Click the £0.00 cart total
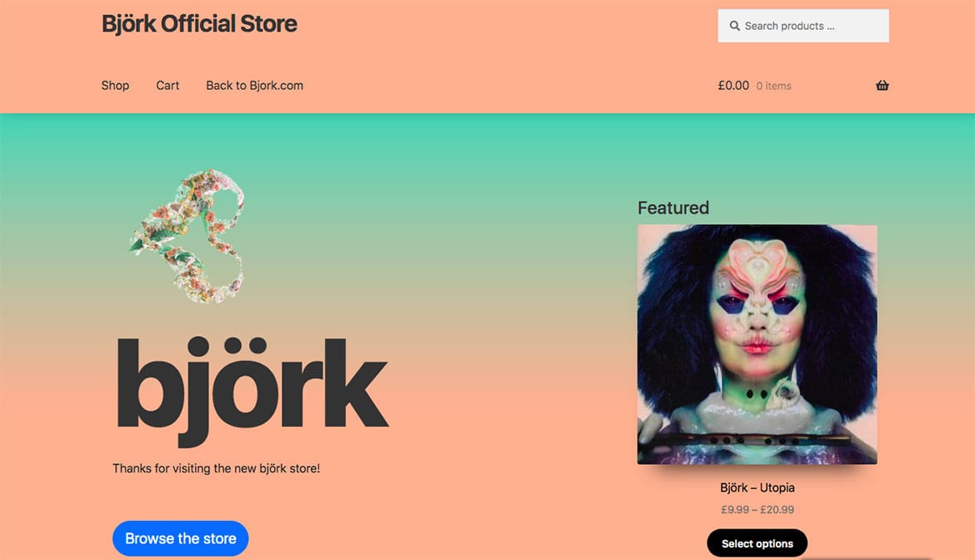The height and width of the screenshot is (560, 975). click(733, 86)
